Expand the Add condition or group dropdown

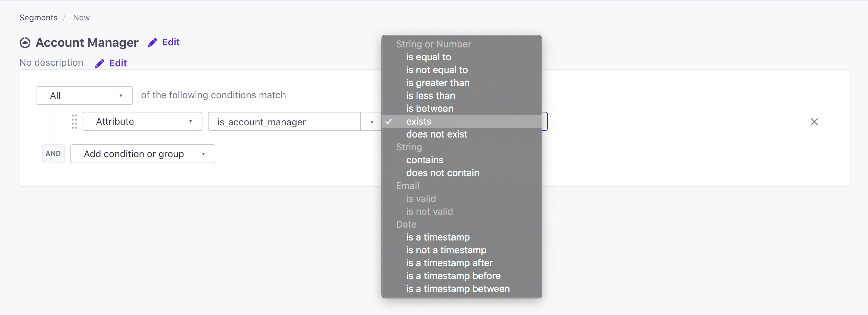[x=143, y=154]
